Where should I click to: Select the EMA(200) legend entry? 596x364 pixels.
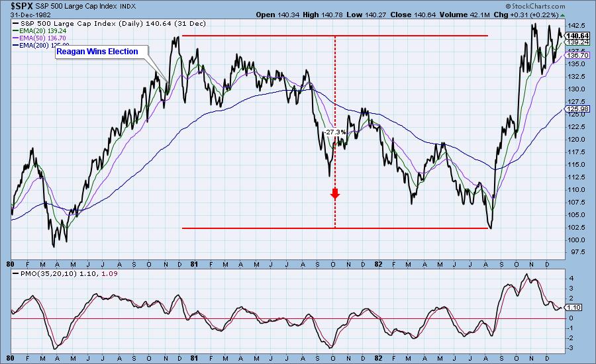click(x=40, y=45)
